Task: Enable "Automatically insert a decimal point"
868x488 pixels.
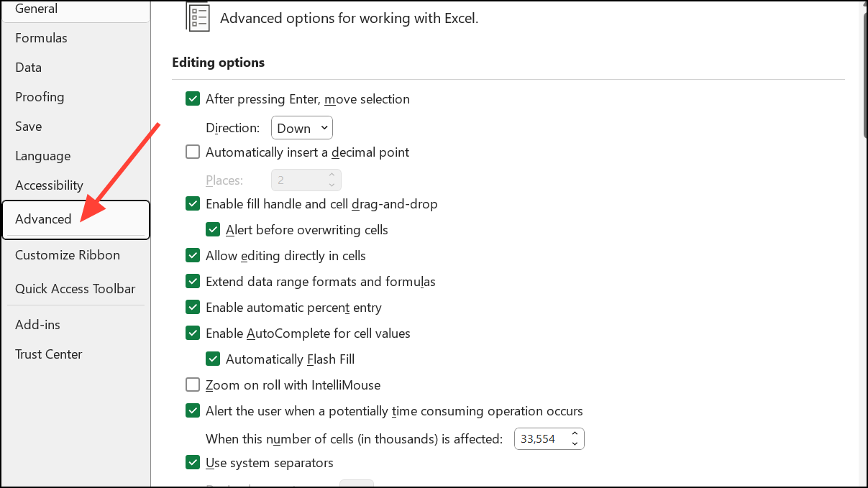Action: click(x=192, y=152)
